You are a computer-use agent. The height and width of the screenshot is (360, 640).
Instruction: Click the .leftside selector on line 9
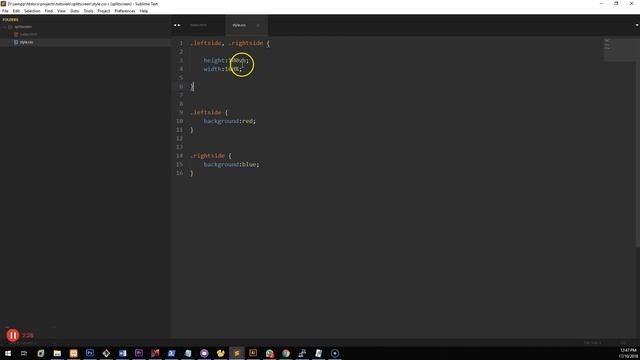coord(206,112)
